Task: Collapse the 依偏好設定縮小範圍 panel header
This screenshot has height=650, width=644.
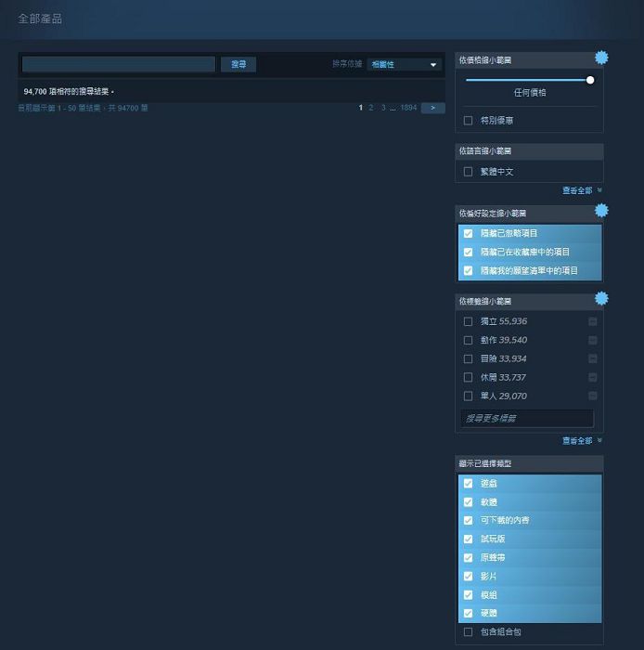Action: click(529, 214)
